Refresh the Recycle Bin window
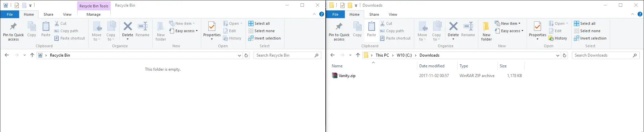644x132 pixels. [x=246, y=55]
